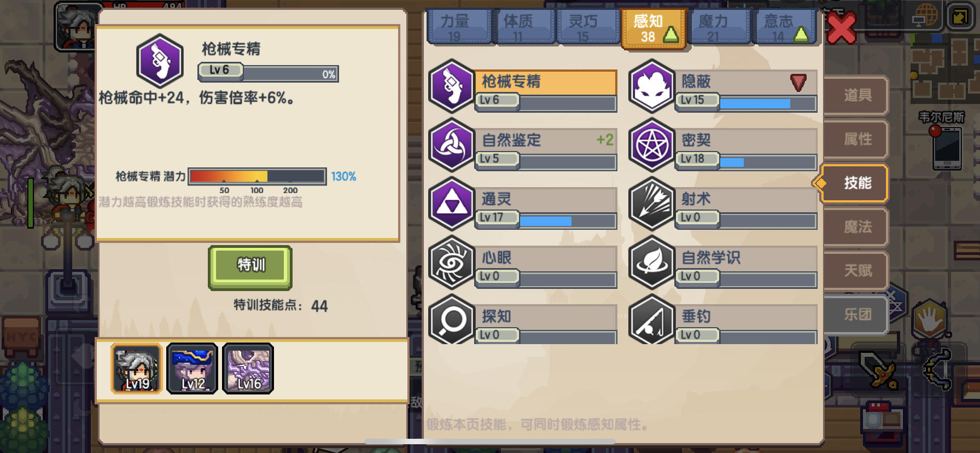Click the green 特训 training button
980x453 pixels.
[250, 267]
